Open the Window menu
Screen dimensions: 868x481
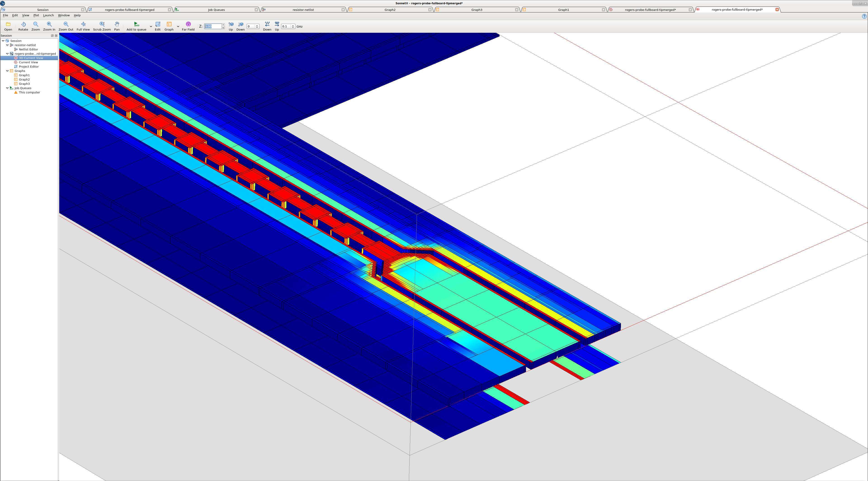pos(64,15)
